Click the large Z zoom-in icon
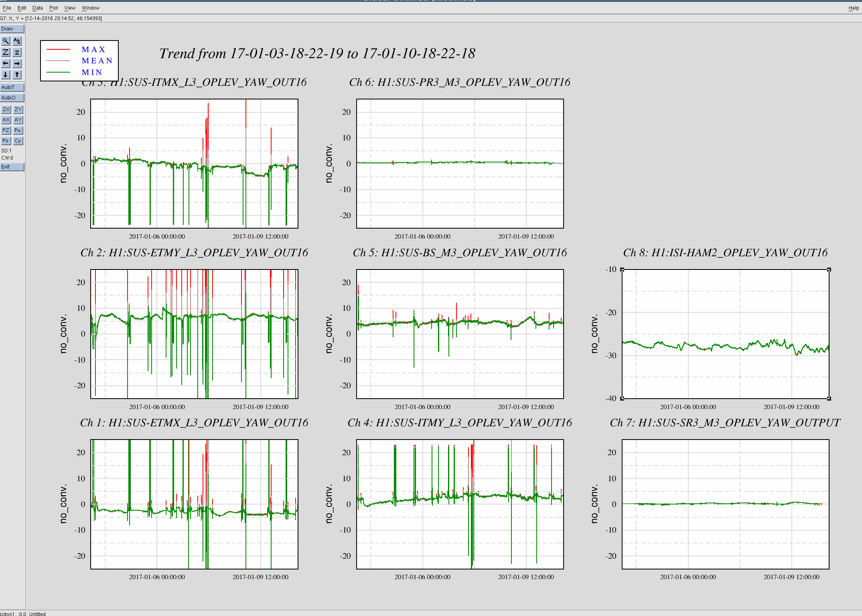 click(x=6, y=52)
